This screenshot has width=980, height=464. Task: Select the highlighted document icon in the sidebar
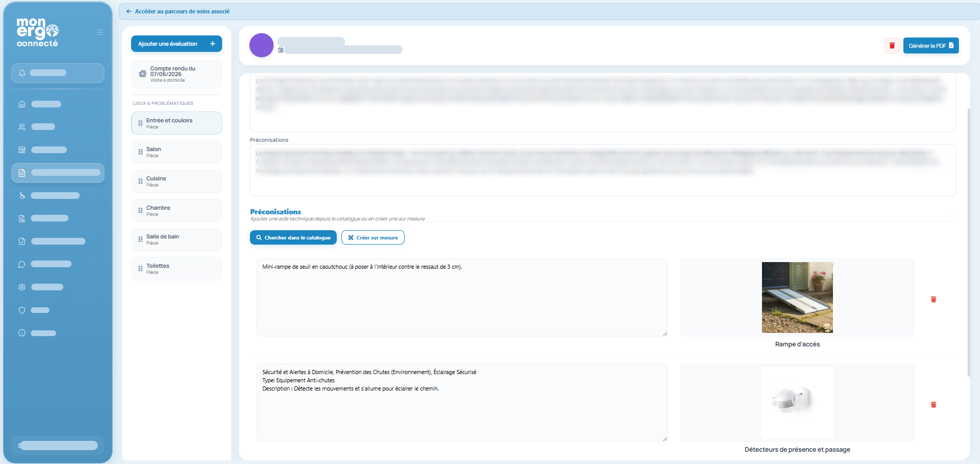(x=22, y=173)
